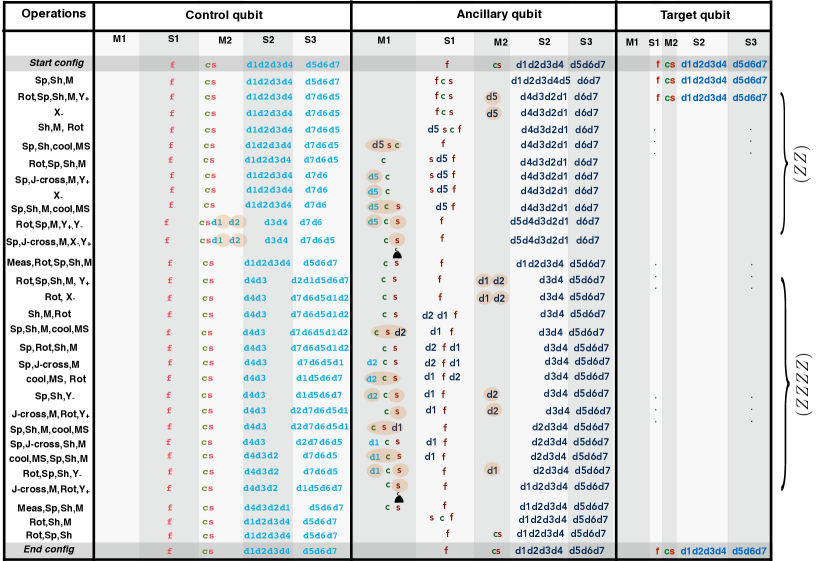The width and height of the screenshot is (826, 561).
Task: Click the "(ZZ)" bracket label
Action: [x=801, y=163]
